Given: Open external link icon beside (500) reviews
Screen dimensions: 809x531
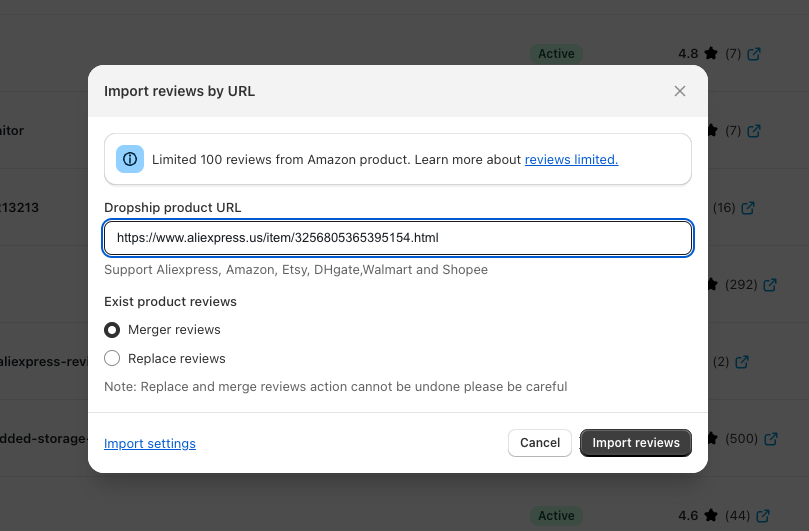Looking at the screenshot, I should pos(771,439).
